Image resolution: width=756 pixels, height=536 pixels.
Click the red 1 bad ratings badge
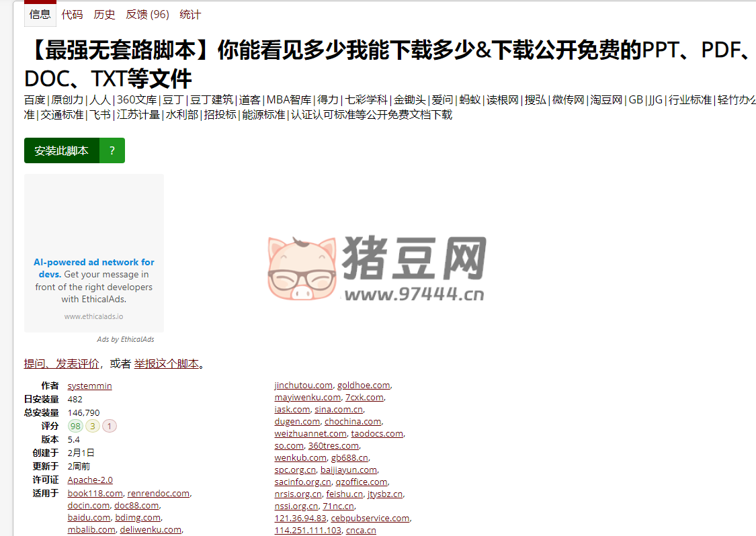tap(110, 426)
